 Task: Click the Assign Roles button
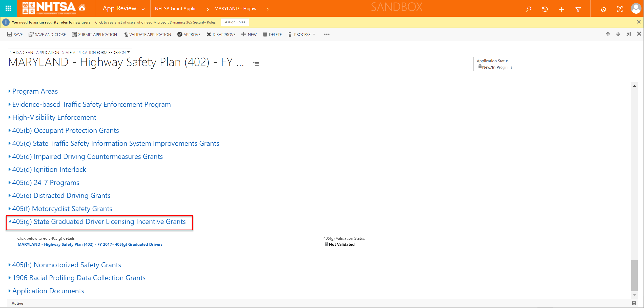tap(235, 22)
